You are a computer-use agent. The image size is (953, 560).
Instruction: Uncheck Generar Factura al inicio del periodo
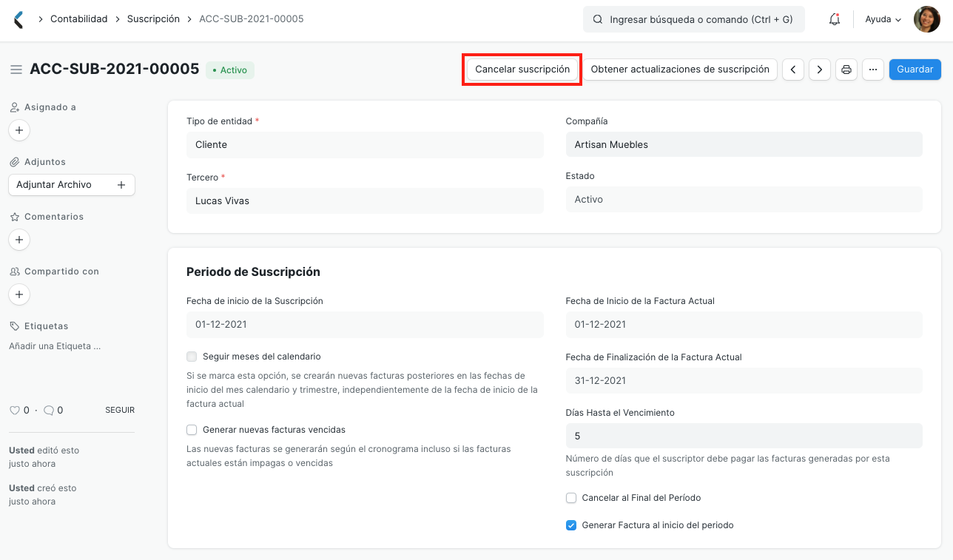(x=570, y=525)
